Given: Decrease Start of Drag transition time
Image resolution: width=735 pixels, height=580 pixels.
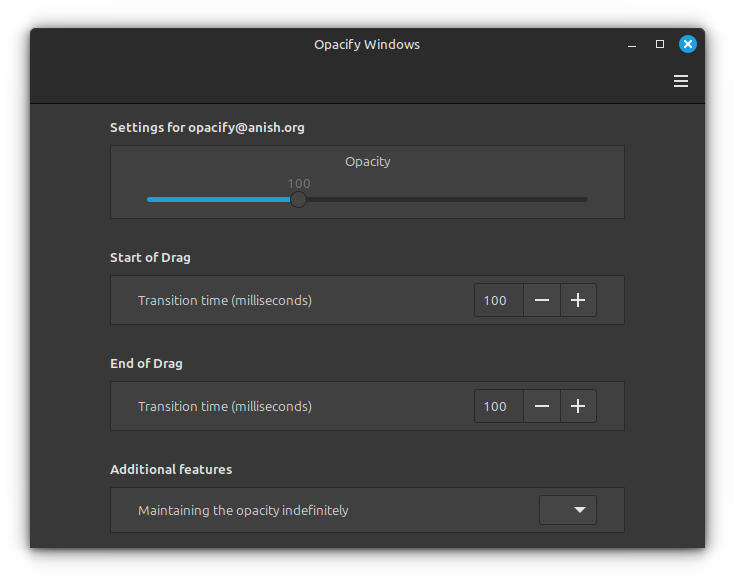Looking at the screenshot, I should tap(541, 300).
